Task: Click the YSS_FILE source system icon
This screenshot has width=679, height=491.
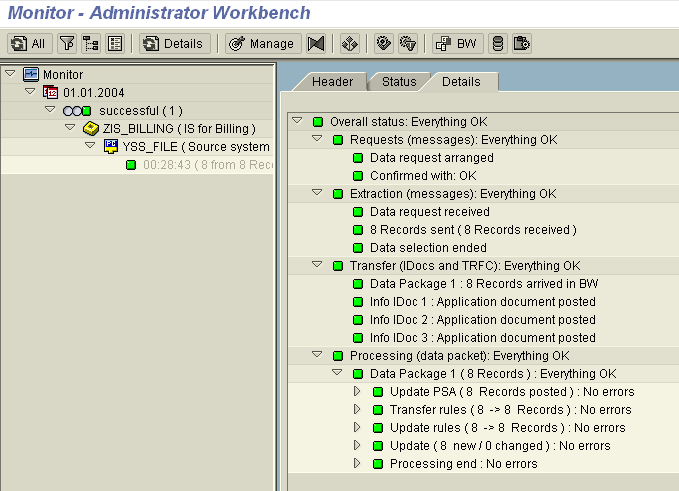Action: click(111, 146)
